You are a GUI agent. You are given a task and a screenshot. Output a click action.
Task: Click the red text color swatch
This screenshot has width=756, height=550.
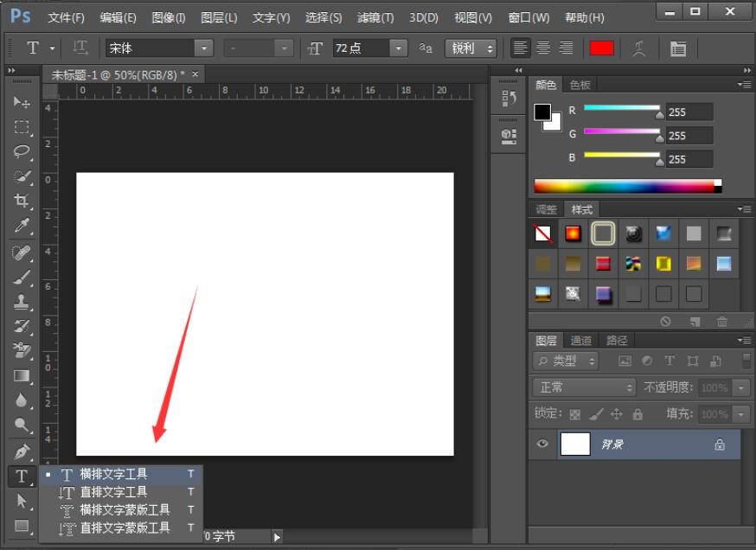[x=601, y=48]
